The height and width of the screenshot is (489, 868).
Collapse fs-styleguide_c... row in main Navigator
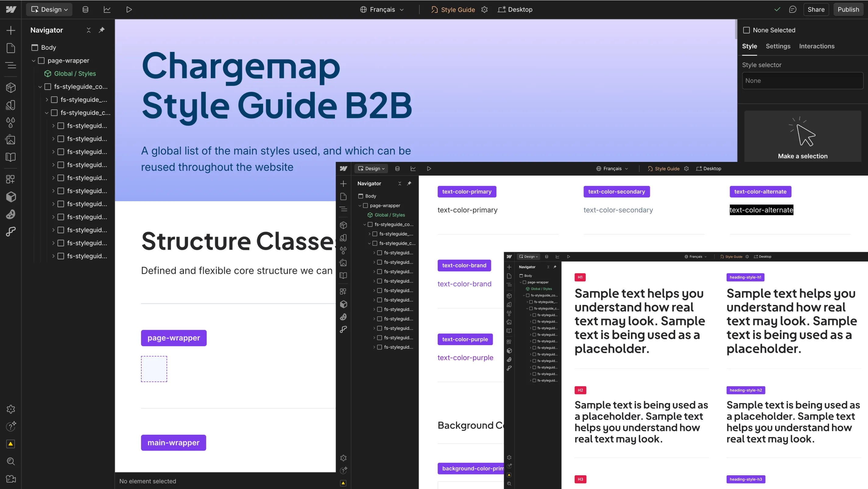[x=47, y=112]
